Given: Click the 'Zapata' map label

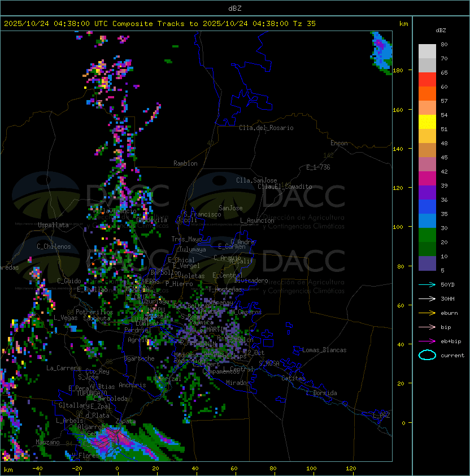Looking at the screenshot, I should pos(125,421).
